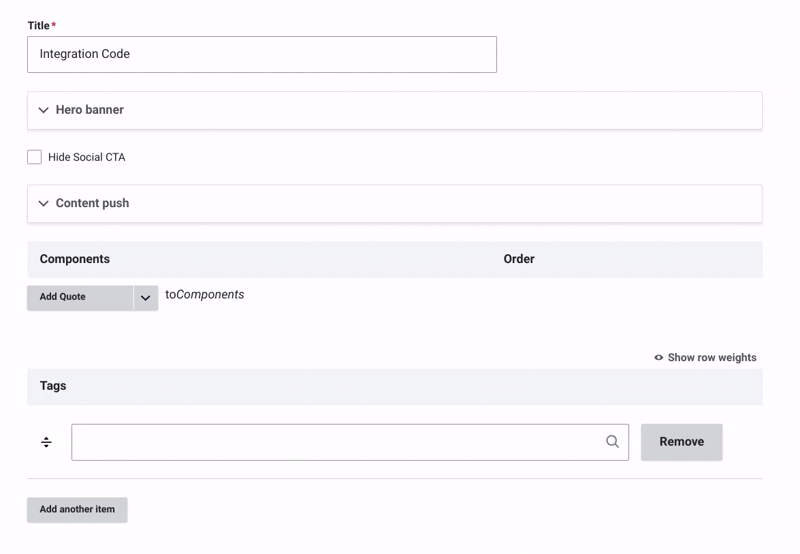Click the Order column header
800x554 pixels.
click(x=519, y=259)
